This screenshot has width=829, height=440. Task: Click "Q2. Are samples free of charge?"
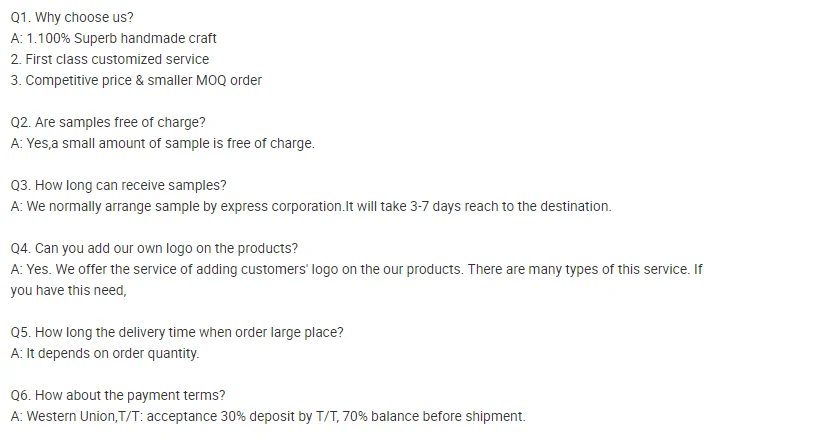point(108,122)
